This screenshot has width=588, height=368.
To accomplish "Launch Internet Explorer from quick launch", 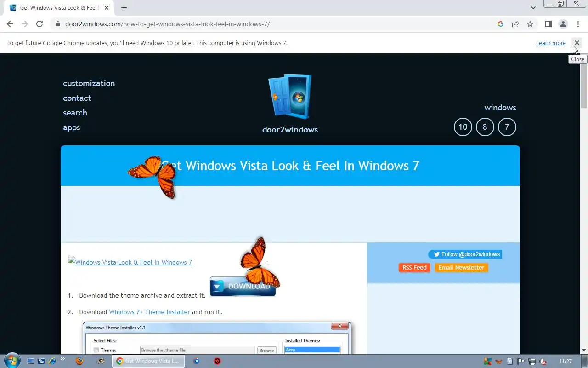I will click(52, 362).
